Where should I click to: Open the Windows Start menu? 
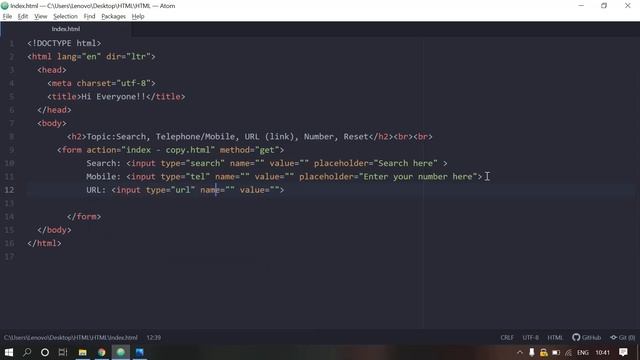click(9, 352)
